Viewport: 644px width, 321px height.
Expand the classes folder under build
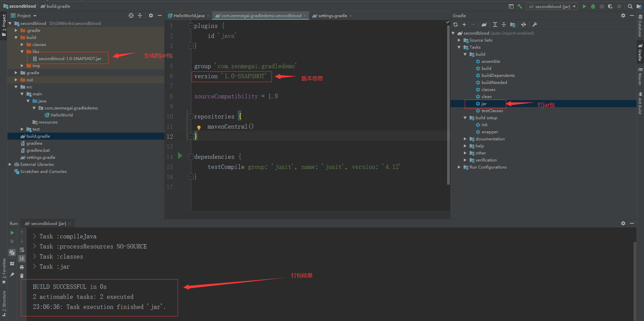[x=22, y=45]
